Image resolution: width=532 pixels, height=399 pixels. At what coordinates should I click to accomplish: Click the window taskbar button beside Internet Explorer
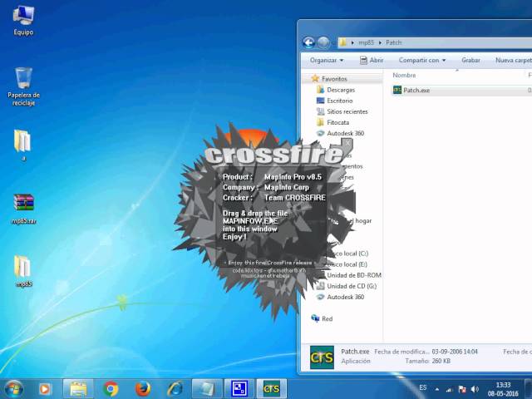(207, 389)
